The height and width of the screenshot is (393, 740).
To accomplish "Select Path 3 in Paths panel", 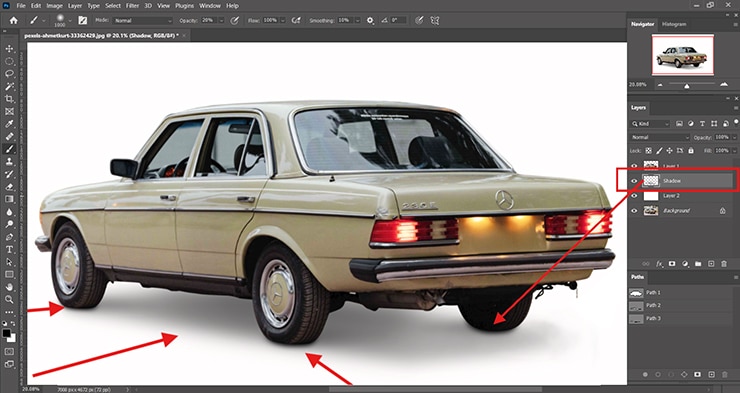I will [681, 318].
